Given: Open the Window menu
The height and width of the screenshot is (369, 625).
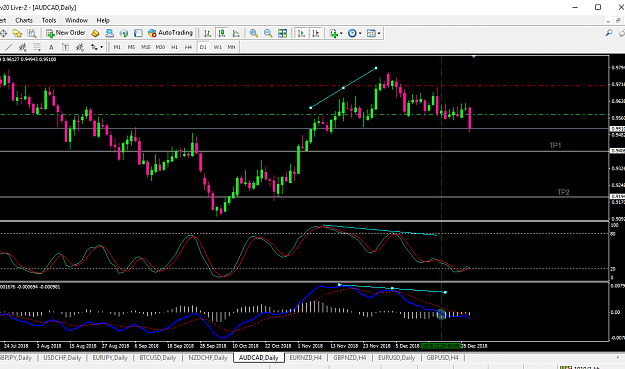Looking at the screenshot, I should pyautogui.click(x=76, y=20).
